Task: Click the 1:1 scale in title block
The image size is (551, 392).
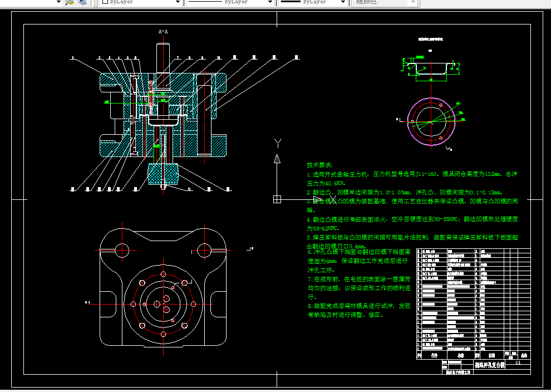Action: 518,362
